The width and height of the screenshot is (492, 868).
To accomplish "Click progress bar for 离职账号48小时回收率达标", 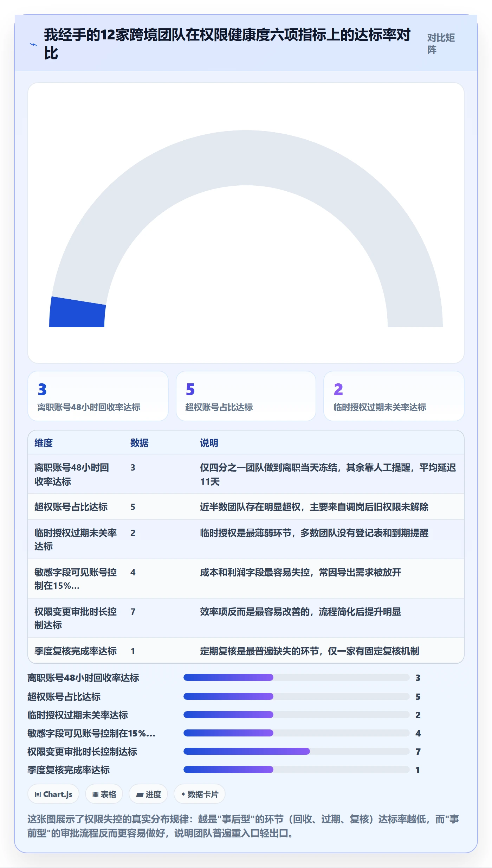I will click(296, 677).
